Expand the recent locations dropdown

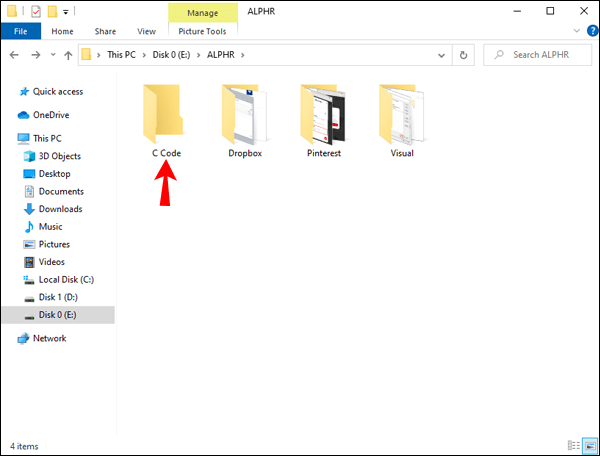click(53, 55)
